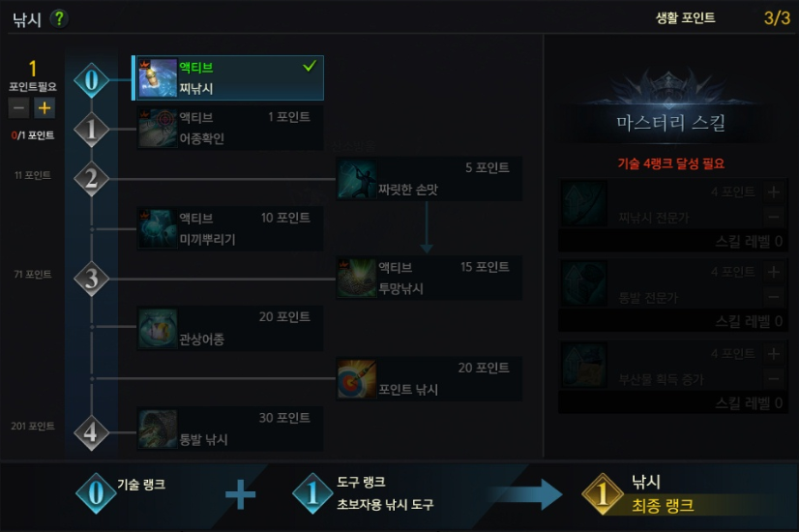The height and width of the screenshot is (532, 799).
Task: Select the 어종확인 skill icon
Action: pyautogui.click(x=158, y=128)
